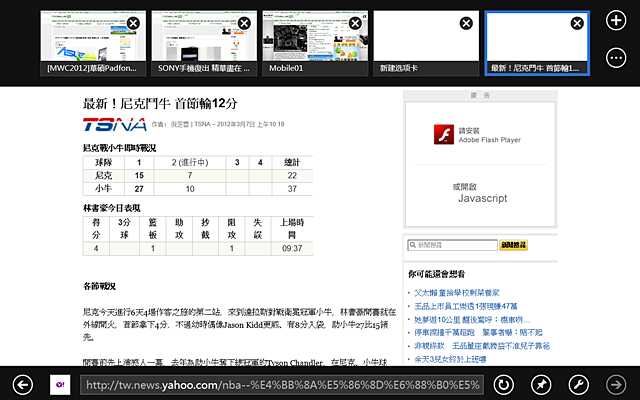Close the 新建选项卡 tab
The image size is (640, 400).
coord(466,23)
